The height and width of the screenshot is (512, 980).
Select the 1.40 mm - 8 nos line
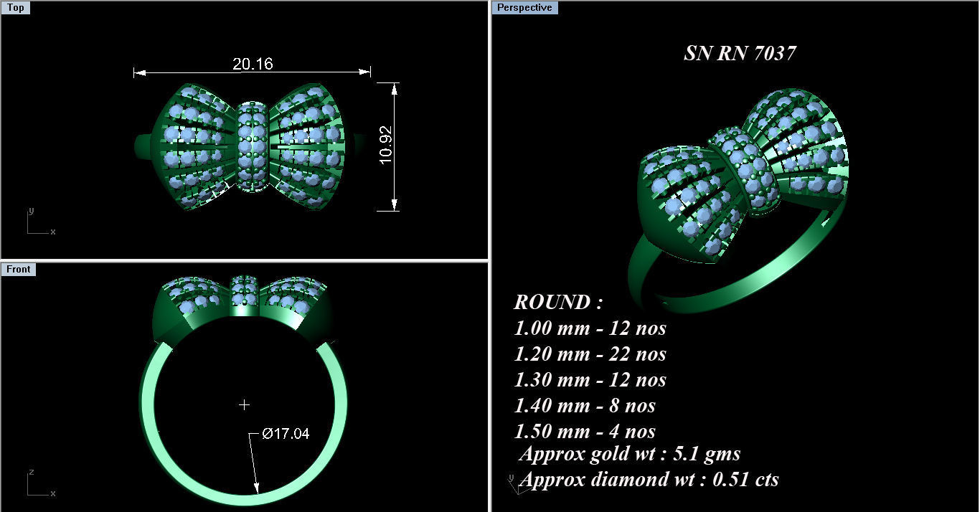click(585, 405)
